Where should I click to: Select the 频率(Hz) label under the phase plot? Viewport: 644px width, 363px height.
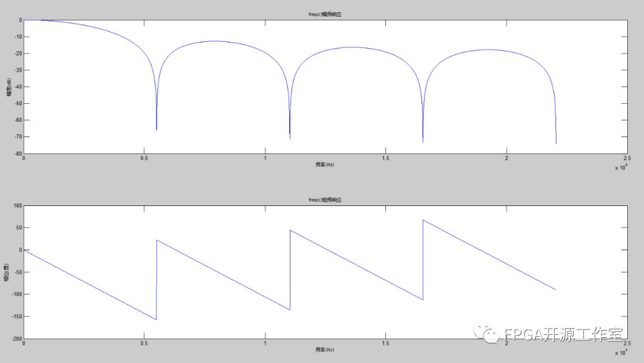pyautogui.click(x=325, y=349)
